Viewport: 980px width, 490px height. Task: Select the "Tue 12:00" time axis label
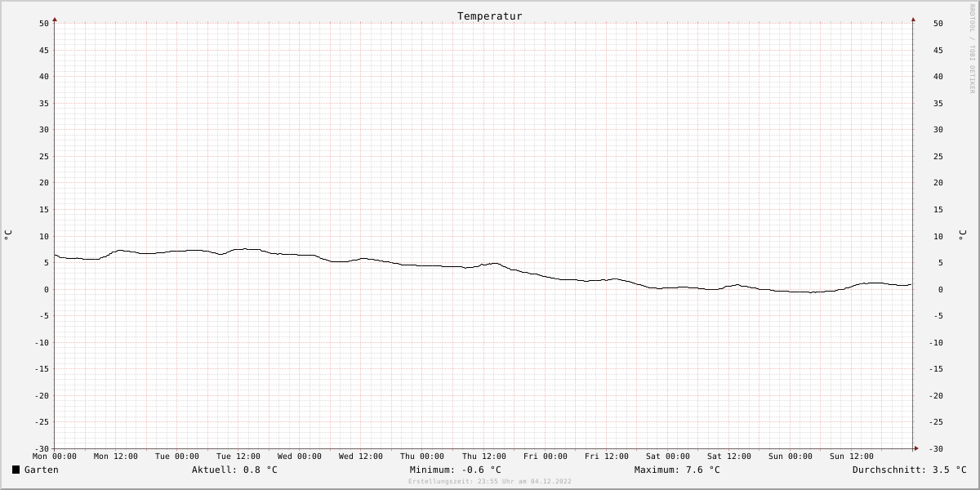(x=238, y=457)
